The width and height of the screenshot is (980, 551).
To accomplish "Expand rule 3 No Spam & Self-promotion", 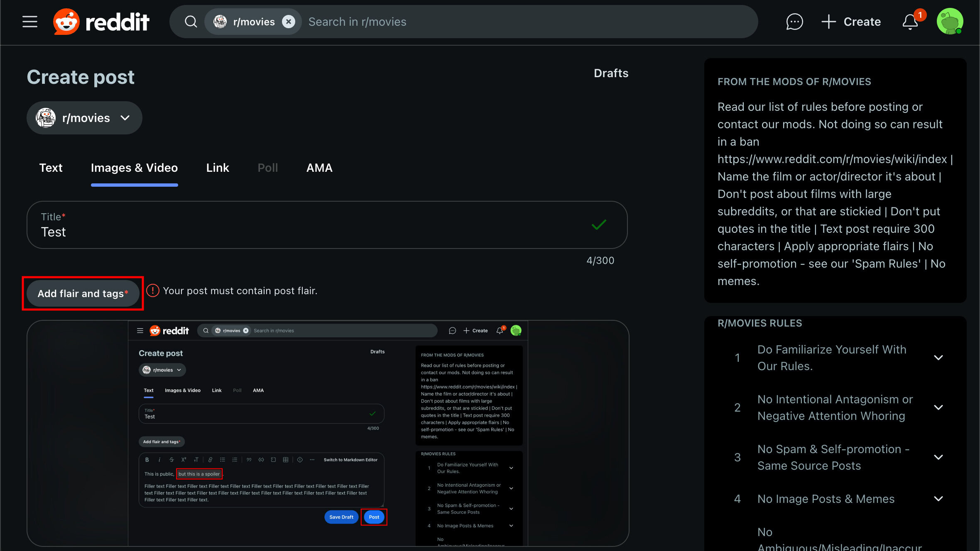I will pyautogui.click(x=938, y=457).
